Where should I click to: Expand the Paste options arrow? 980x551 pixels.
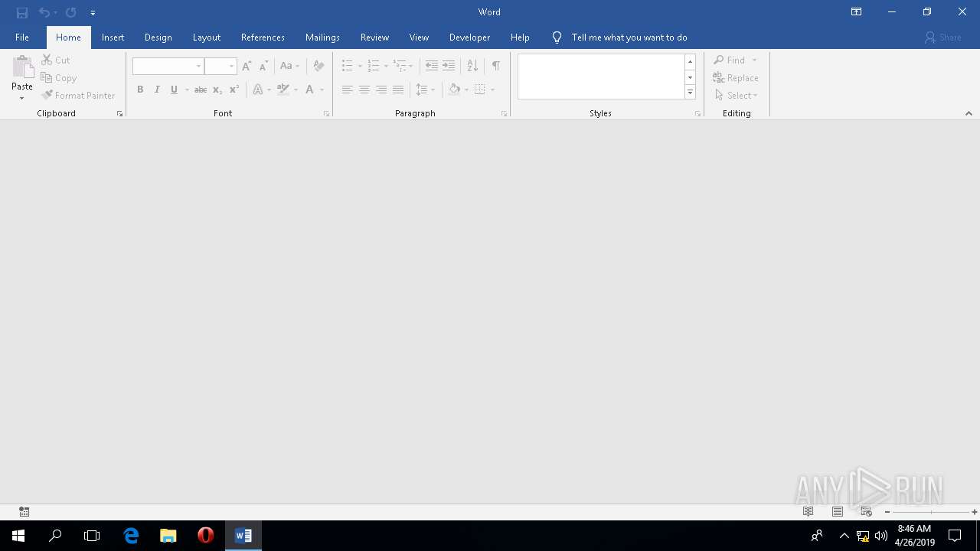pos(22,98)
